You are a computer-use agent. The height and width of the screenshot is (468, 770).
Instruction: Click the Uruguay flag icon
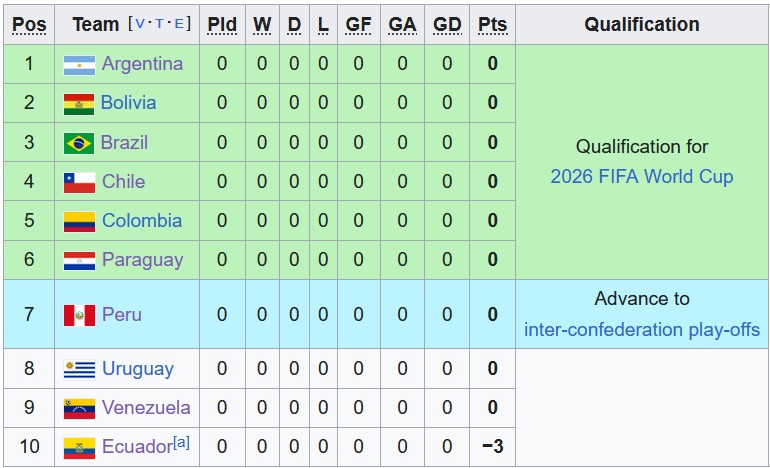(x=79, y=369)
